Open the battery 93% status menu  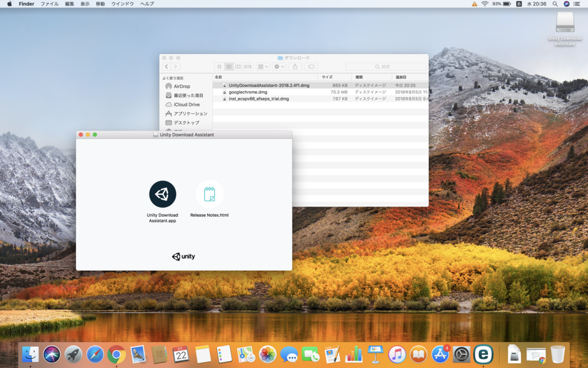(502, 4)
